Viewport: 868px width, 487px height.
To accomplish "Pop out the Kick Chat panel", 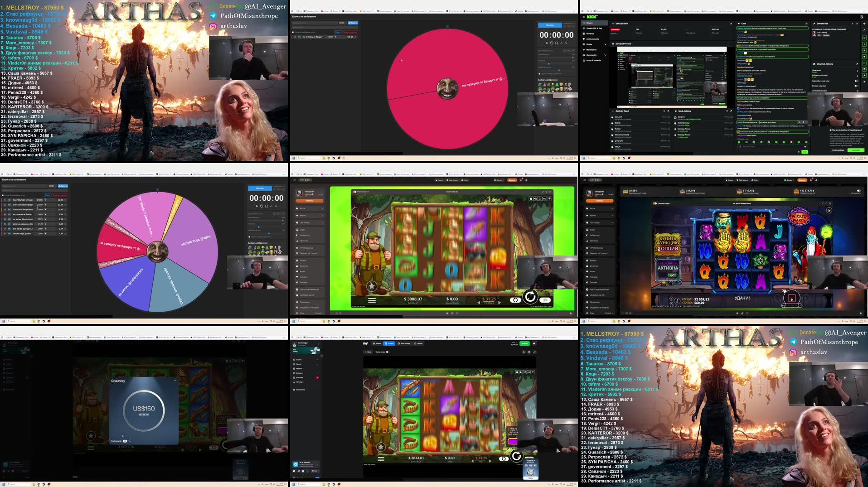I will [806, 24].
